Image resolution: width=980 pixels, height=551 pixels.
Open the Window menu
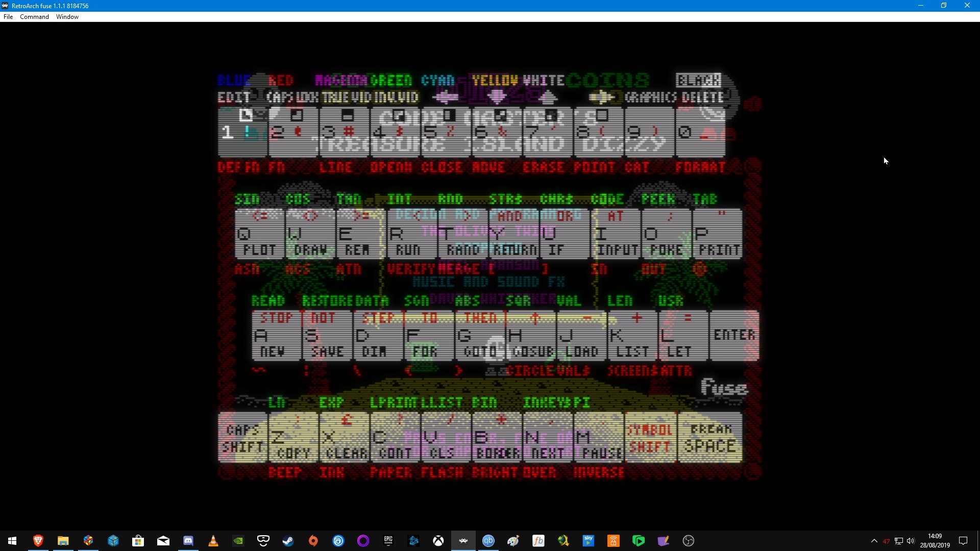click(67, 17)
